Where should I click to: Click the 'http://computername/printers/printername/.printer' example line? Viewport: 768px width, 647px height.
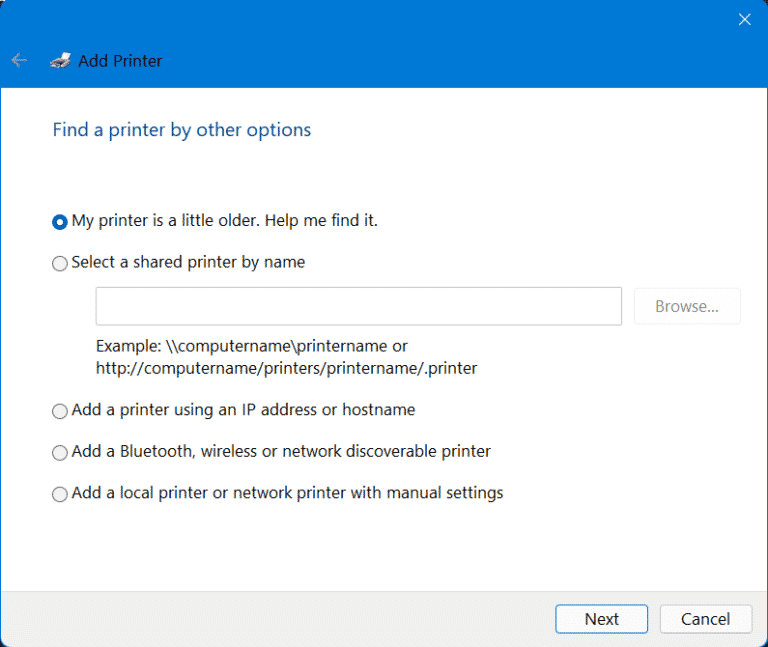[287, 368]
